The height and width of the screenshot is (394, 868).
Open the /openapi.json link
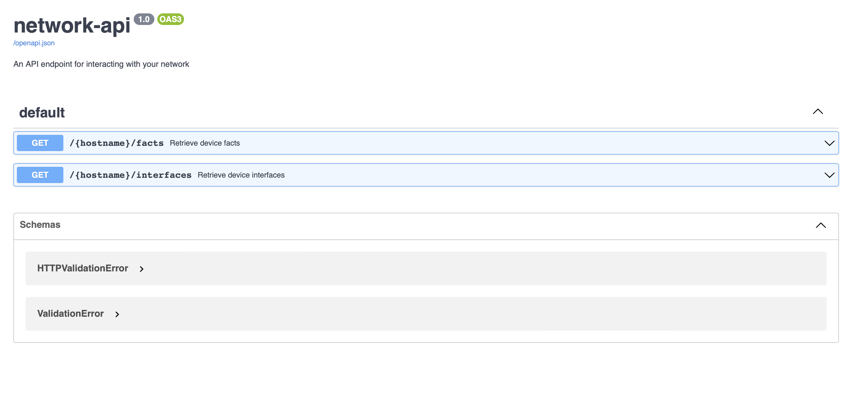point(34,43)
